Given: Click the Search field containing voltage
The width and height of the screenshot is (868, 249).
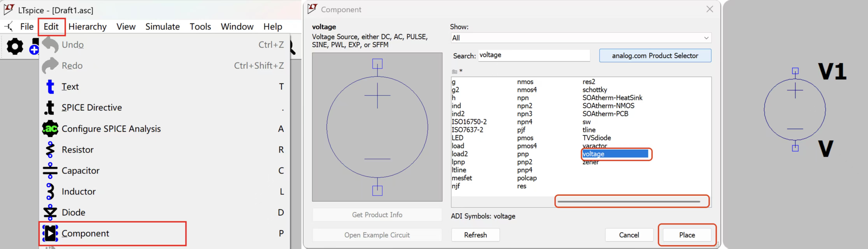Looking at the screenshot, I should (x=534, y=55).
